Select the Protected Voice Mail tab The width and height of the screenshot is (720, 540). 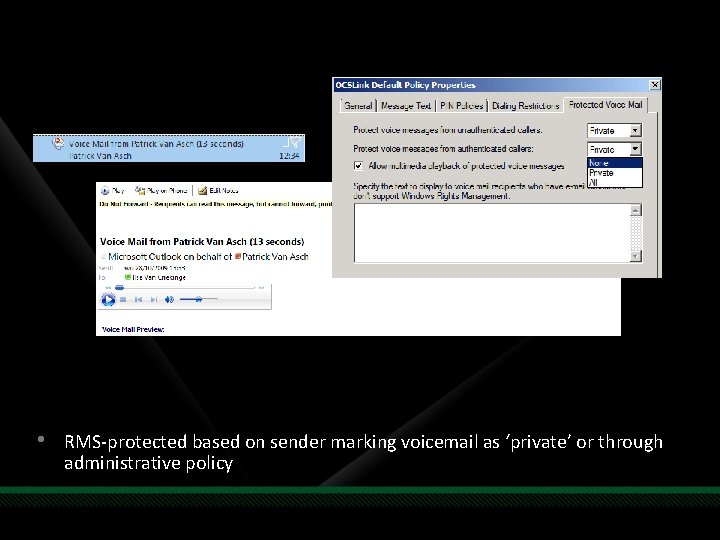(x=605, y=105)
